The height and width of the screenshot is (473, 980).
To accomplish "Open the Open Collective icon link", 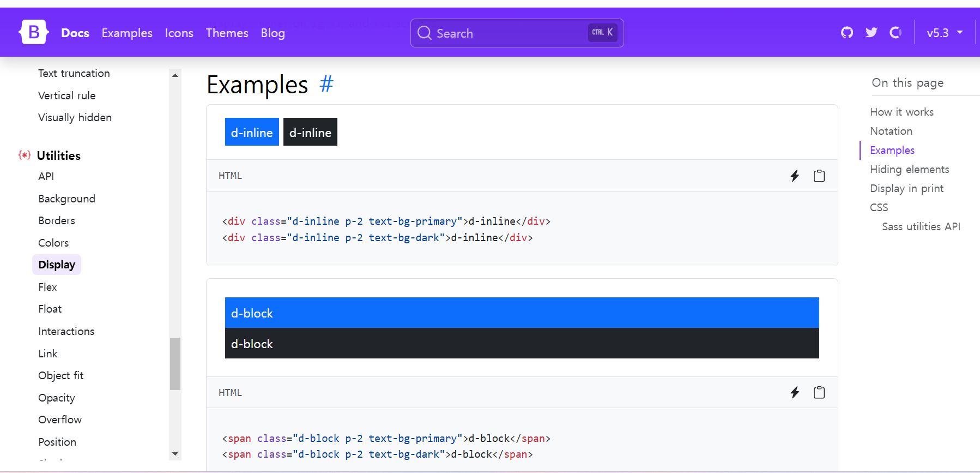I will (896, 33).
